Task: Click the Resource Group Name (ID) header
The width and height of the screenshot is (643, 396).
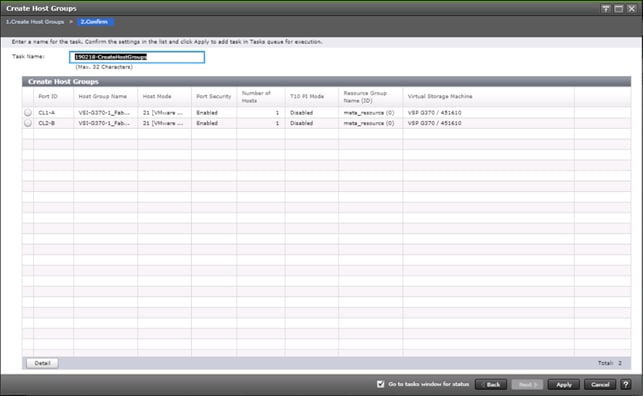Action: point(370,97)
